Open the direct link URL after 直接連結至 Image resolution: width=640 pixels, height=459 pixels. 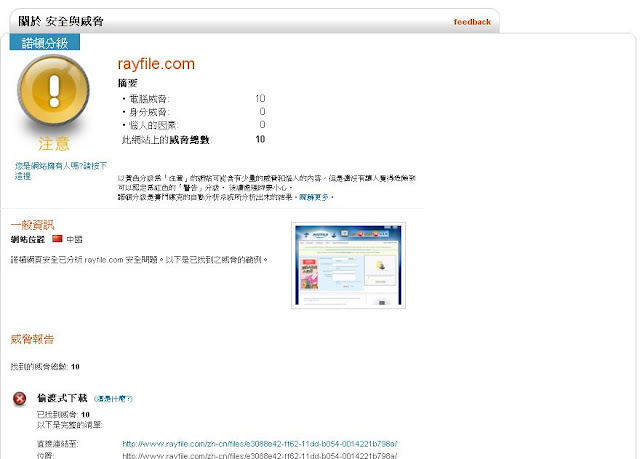[260, 443]
